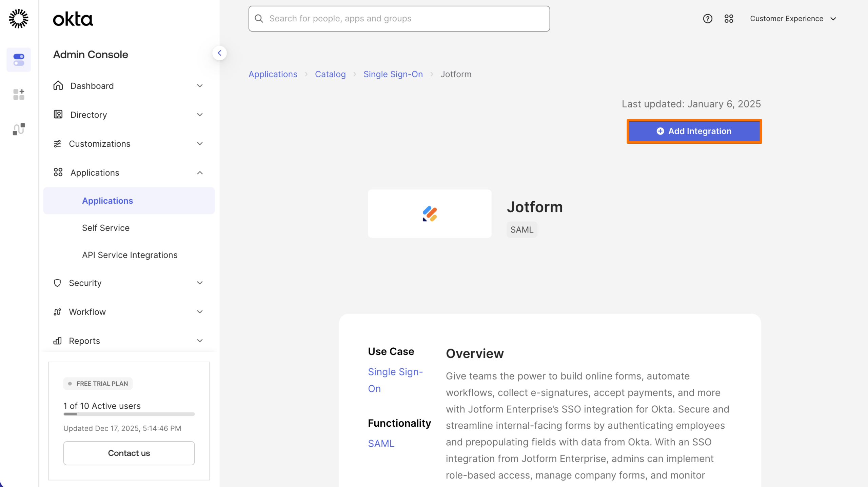Screen dimensions: 868x487
Task: Click the active users progress bar
Action: 129,414
